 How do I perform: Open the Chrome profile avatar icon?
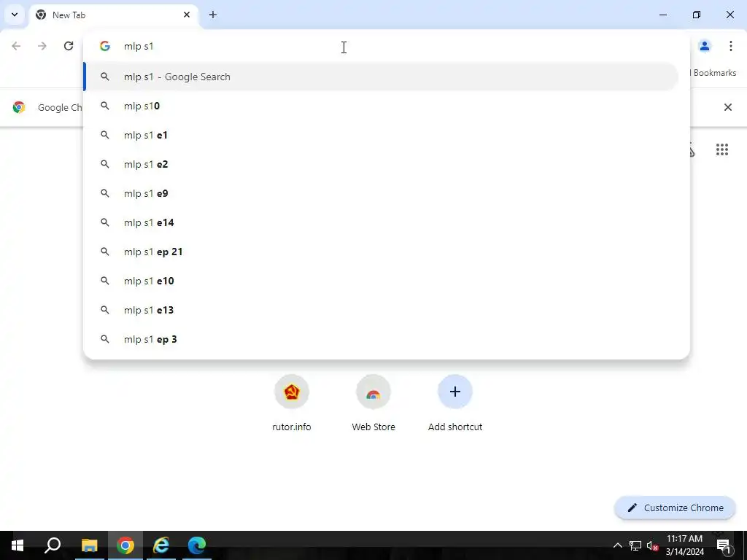coord(705,46)
